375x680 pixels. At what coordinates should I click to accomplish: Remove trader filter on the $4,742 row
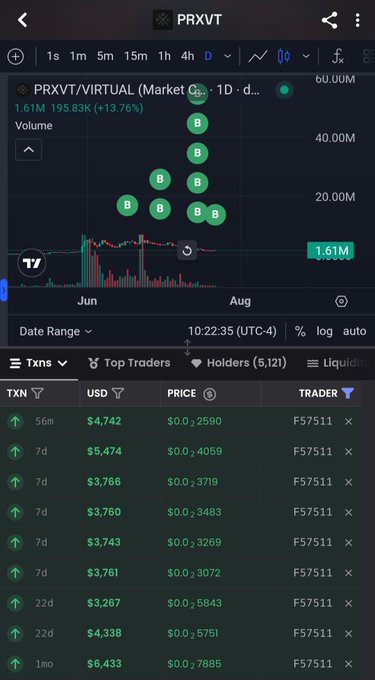349,422
